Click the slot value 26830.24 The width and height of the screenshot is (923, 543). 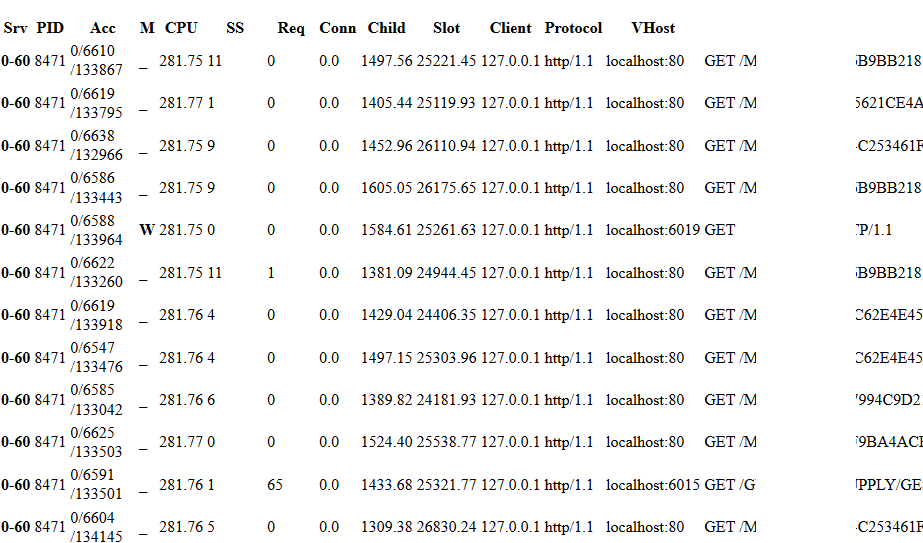(x=447, y=527)
